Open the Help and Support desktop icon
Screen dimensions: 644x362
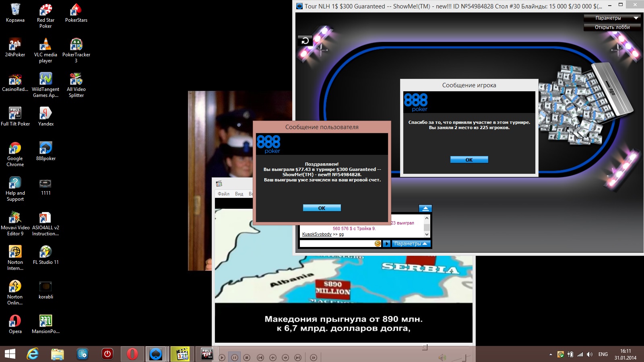pos(15,189)
